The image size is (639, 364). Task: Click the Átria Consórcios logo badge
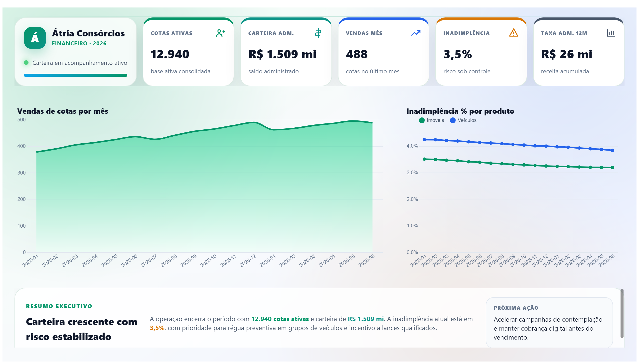[x=35, y=38]
